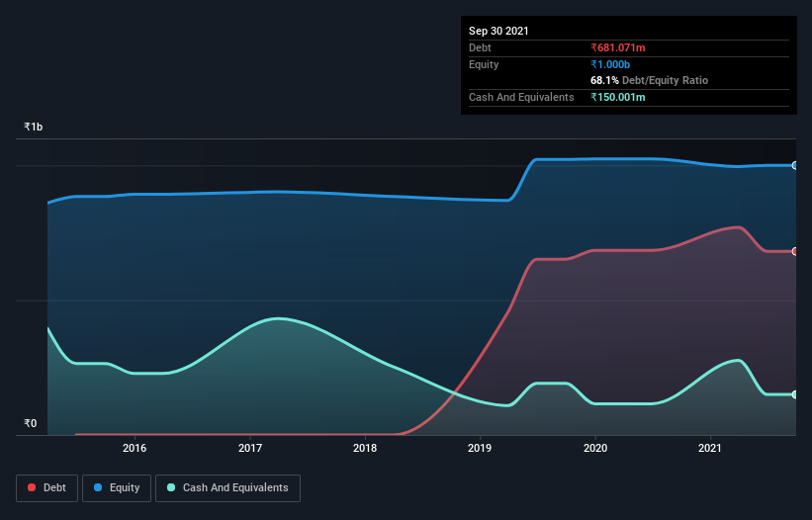
Task: Click the ₹150.001m cash value
Action: (618, 97)
